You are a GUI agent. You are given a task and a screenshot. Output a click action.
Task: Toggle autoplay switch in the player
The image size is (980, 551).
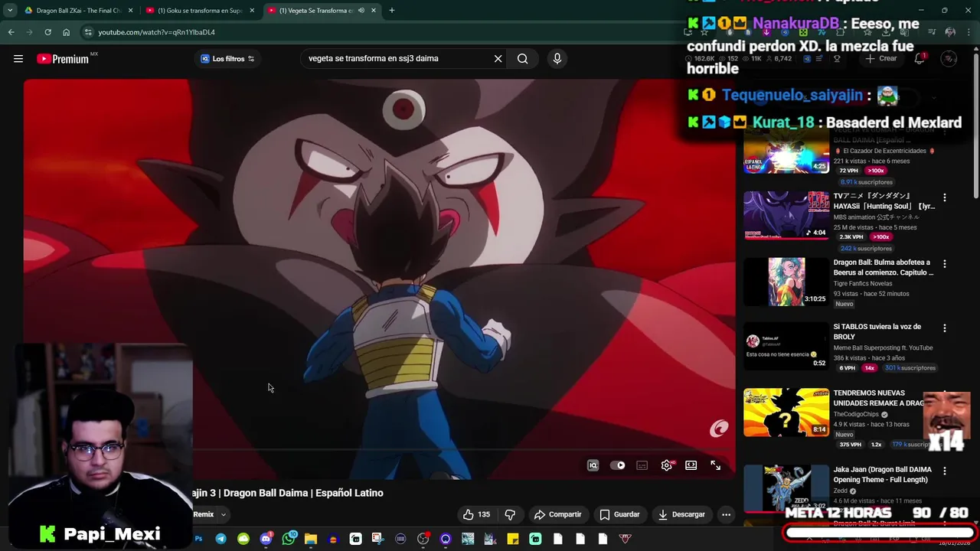click(x=618, y=465)
